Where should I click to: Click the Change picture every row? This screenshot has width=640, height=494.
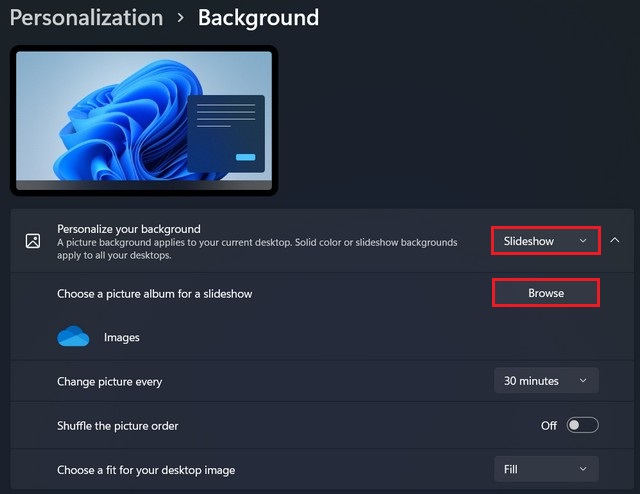tap(322, 381)
